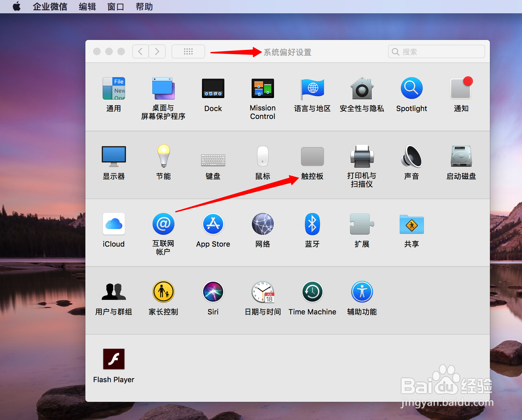Open Spotlight preferences
This screenshot has height=420, width=522.
[411, 88]
